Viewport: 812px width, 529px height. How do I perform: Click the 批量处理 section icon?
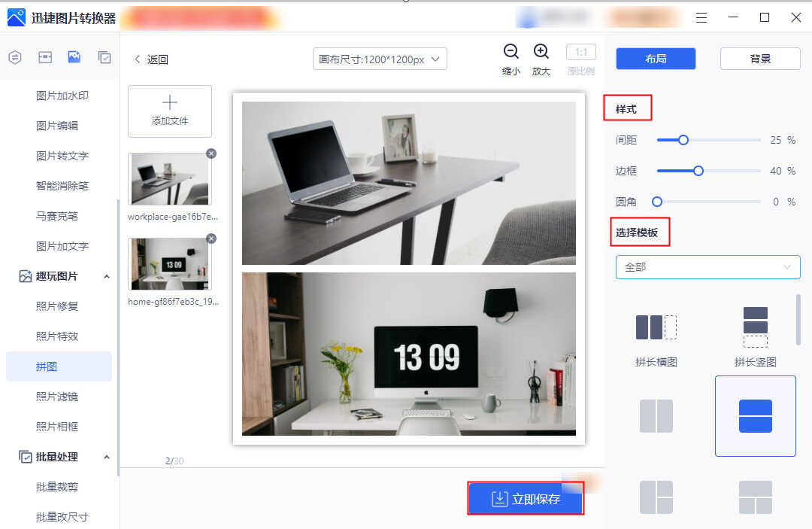tap(26, 457)
